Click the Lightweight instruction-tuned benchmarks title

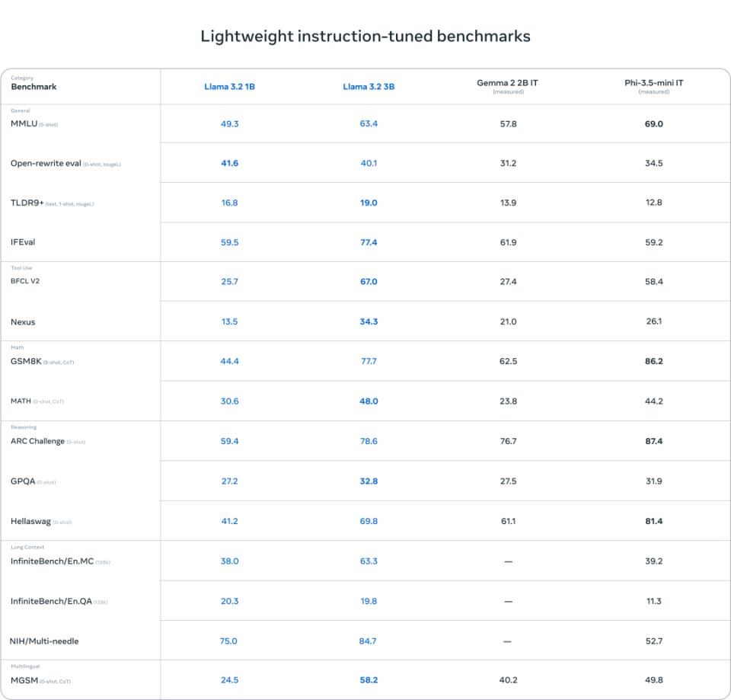pos(365,36)
